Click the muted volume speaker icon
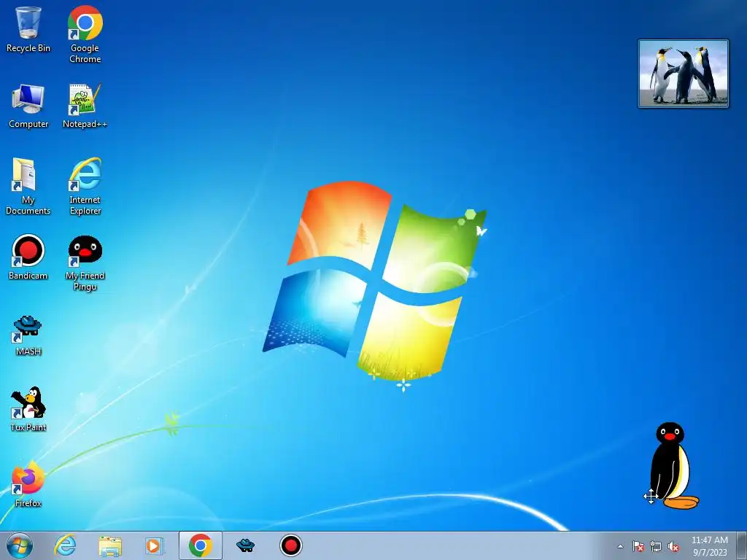 [x=673, y=546]
